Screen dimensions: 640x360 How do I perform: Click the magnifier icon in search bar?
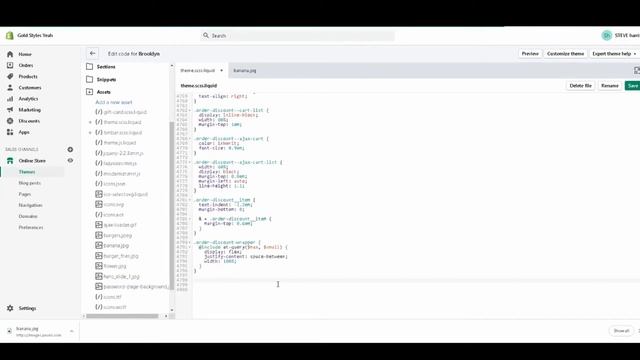[x=206, y=36]
